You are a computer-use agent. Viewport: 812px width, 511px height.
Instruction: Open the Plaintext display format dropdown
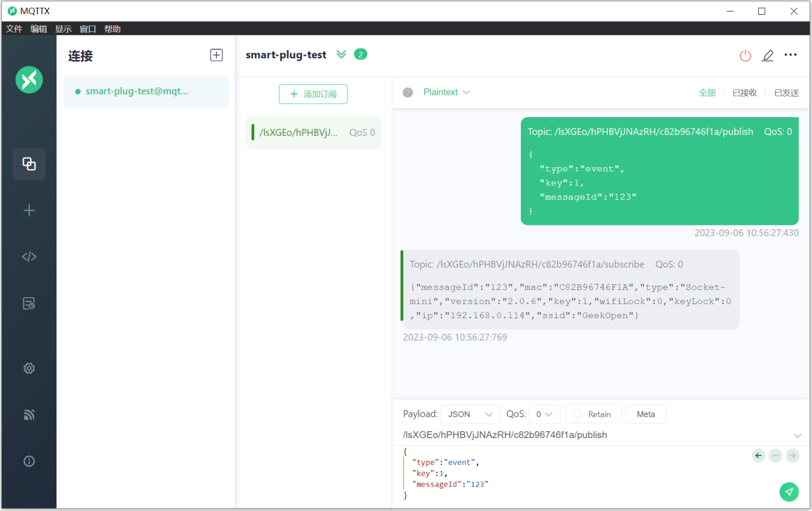(447, 92)
